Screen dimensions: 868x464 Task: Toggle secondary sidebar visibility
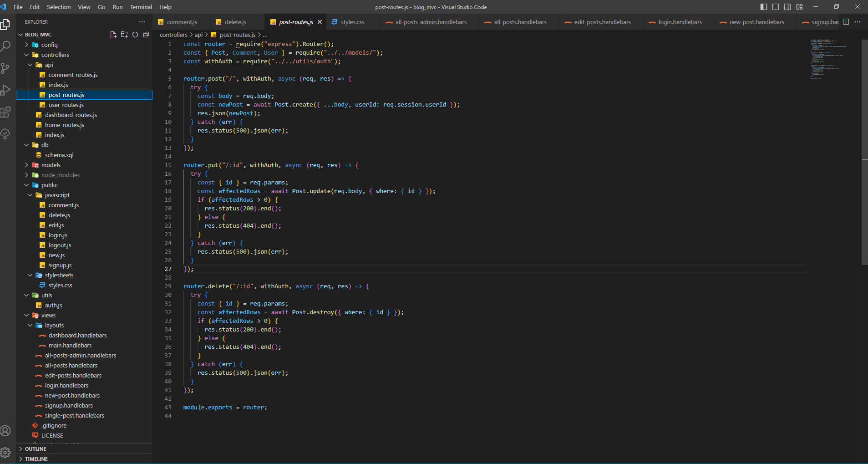click(787, 7)
